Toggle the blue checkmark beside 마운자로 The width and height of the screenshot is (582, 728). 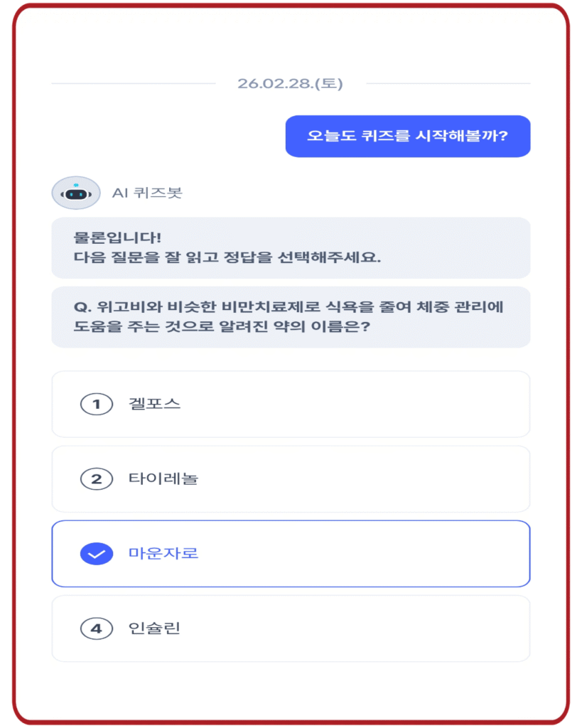(96, 554)
